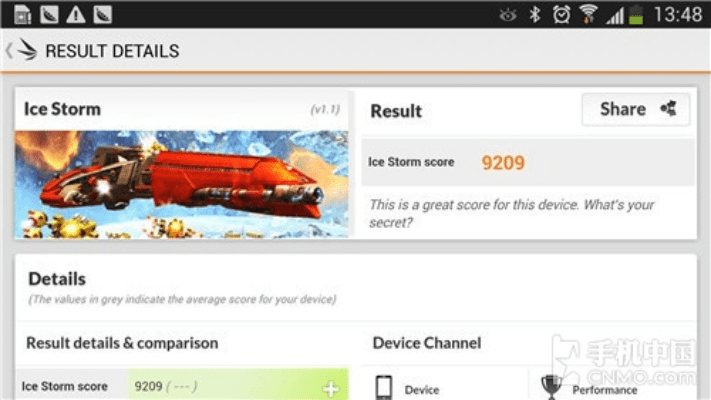711x400 pixels.
Task: Tap the alarm clock status icon
Action: pos(561,15)
